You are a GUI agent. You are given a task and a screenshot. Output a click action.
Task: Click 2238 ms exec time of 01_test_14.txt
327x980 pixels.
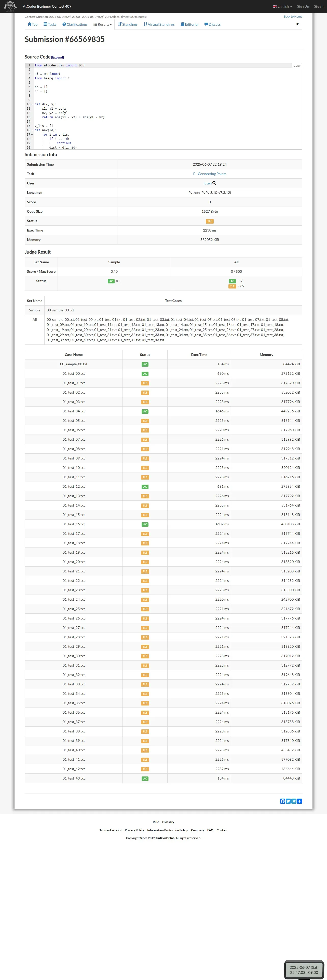[222, 506]
